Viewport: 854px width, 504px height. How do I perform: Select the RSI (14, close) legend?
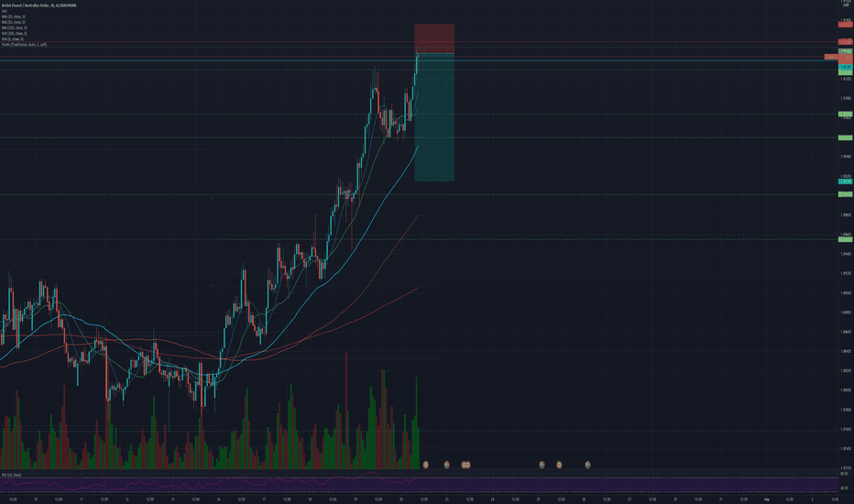(x=11, y=475)
